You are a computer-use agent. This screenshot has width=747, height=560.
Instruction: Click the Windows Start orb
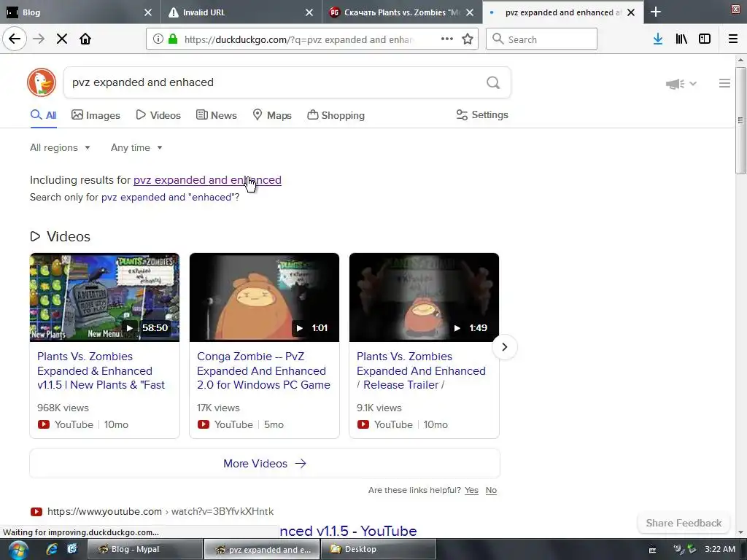point(18,550)
